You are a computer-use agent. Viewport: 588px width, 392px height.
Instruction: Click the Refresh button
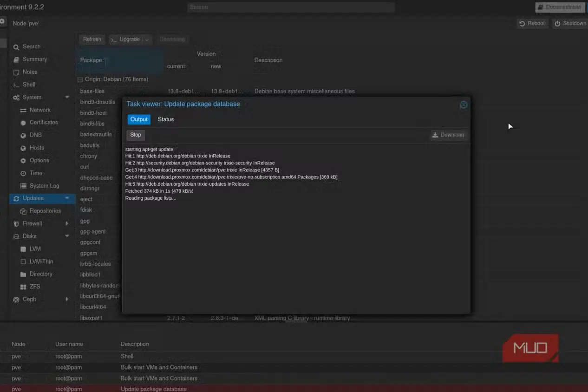[92, 39]
